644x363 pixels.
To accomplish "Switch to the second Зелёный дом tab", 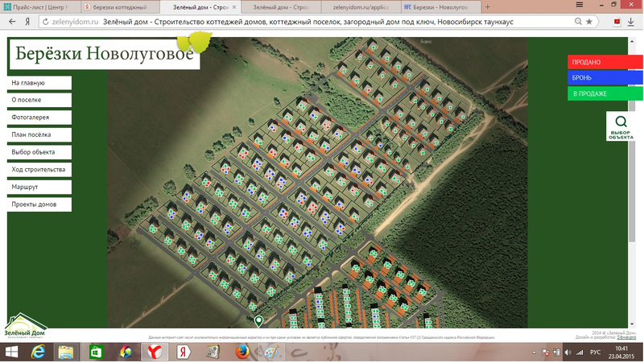I will click(280, 7).
